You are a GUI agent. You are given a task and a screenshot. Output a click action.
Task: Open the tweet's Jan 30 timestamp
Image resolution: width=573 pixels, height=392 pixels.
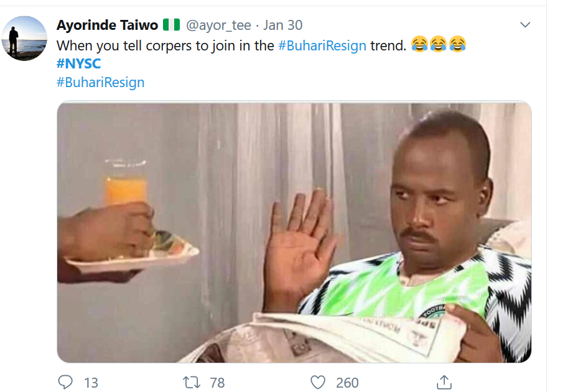coord(283,26)
